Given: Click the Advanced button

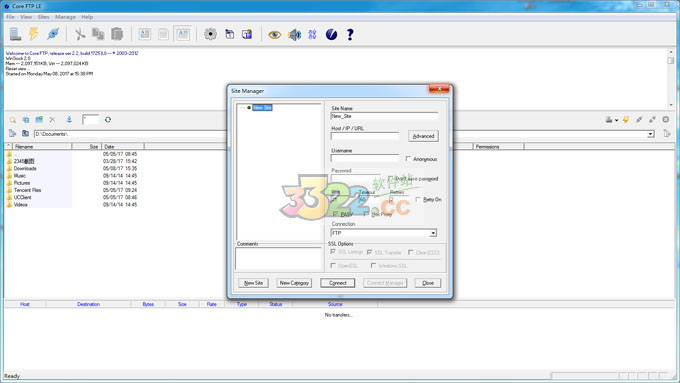Looking at the screenshot, I should pos(423,136).
